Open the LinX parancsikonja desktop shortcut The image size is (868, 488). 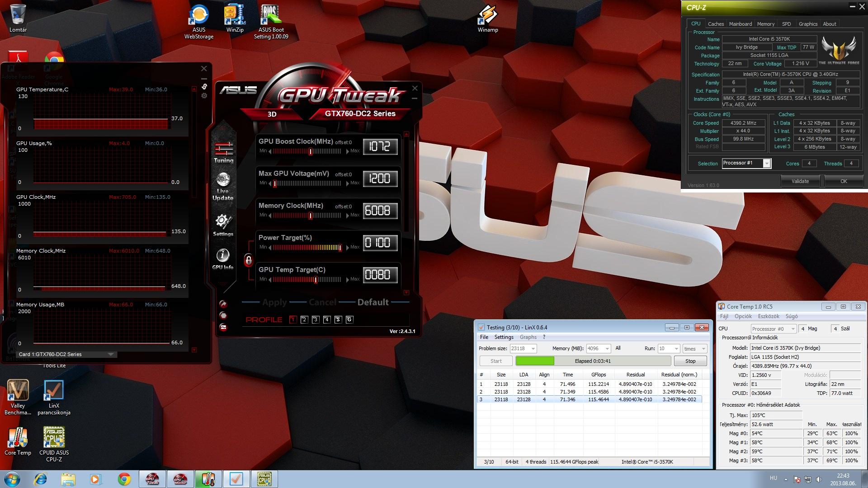click(54, 397)
